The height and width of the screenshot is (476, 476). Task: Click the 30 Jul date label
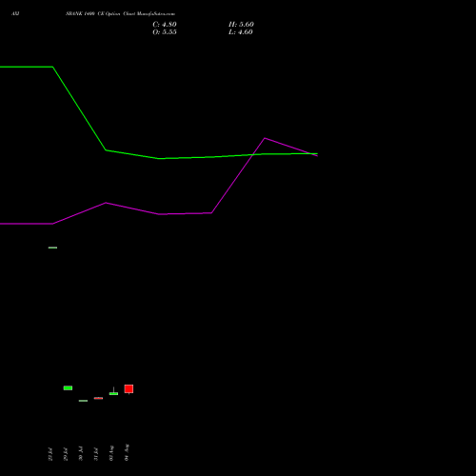(81, 453)
